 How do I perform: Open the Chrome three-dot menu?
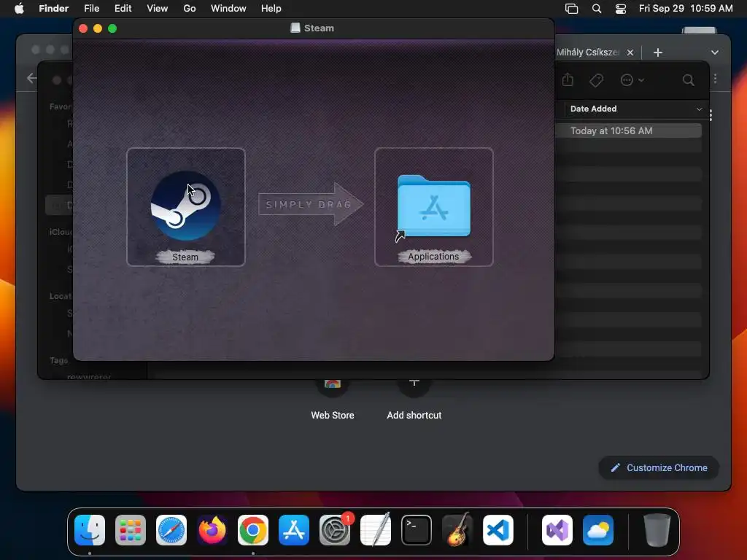(715, 79)
